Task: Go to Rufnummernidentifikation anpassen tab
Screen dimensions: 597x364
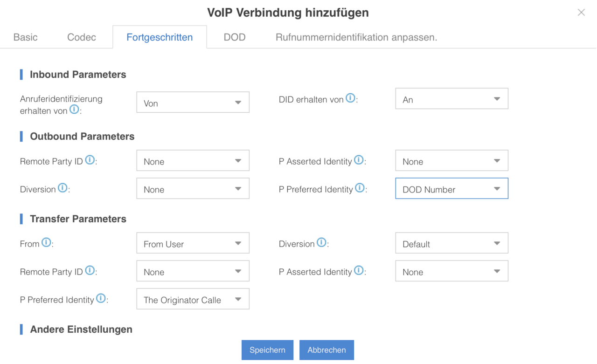Action: [356, 37]
